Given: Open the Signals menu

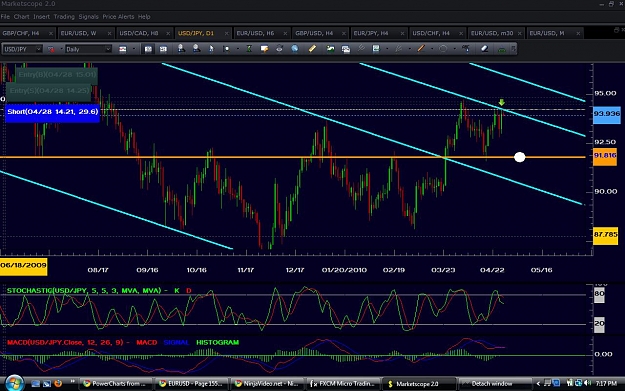Looking at the screenshot, I should (88, 17).
